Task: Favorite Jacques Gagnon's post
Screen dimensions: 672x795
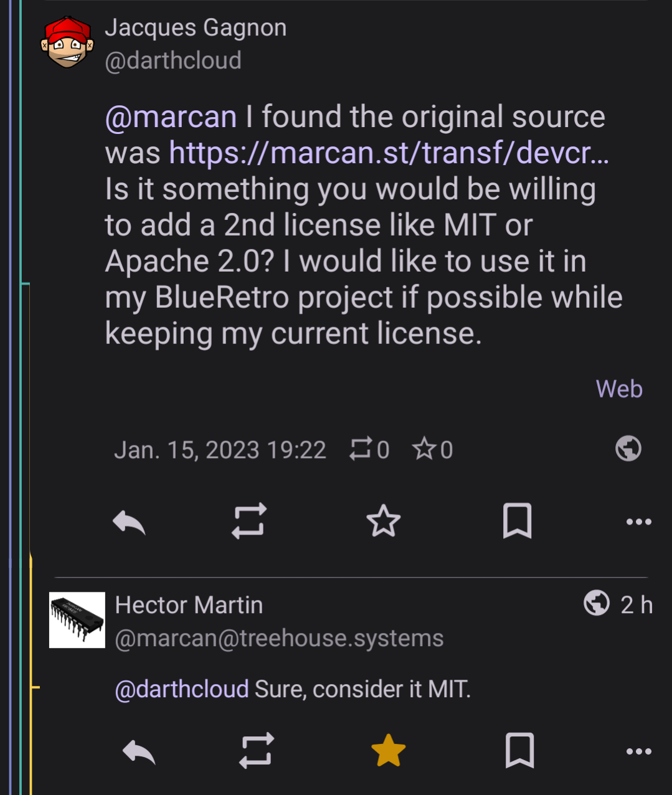Action: (384, 522)
